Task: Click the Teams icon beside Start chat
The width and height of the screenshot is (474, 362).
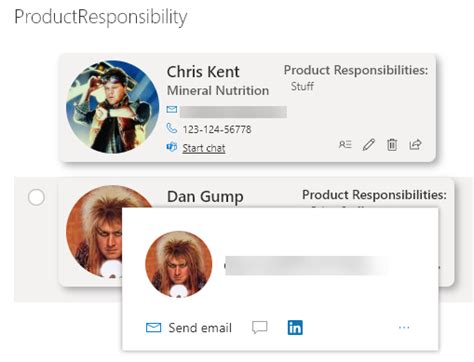Action: (x=172, y=147)
